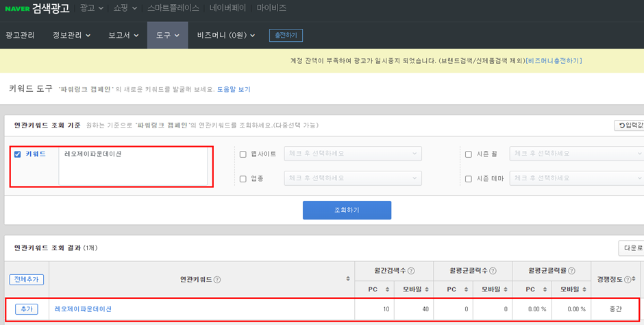This screenshot has width=644, height=325.
Task: Open the 시즌 테마 selection dropdown
Action: coord(577,178)
